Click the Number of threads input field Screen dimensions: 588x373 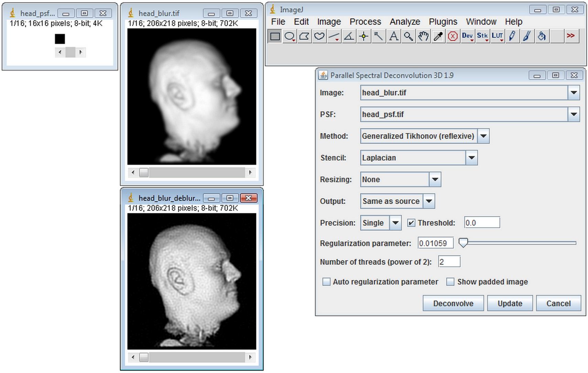[449, 262]
